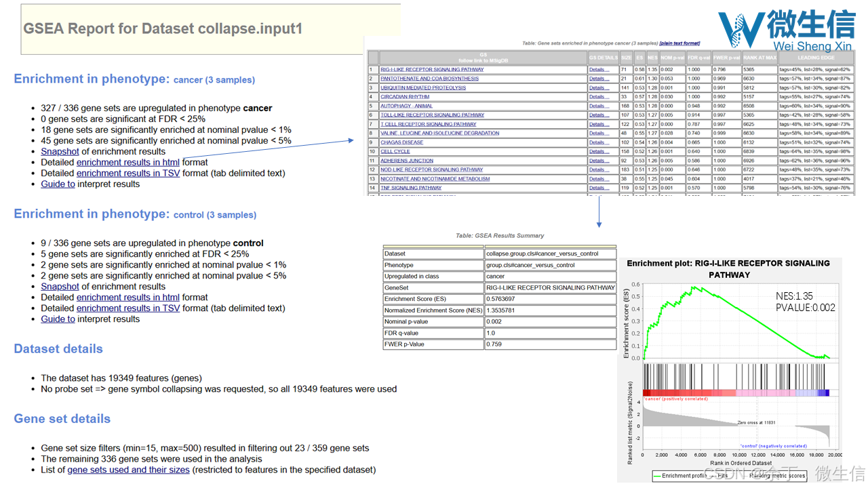
Task: Click the GS DETAILS column header
Action: [603, 58]
